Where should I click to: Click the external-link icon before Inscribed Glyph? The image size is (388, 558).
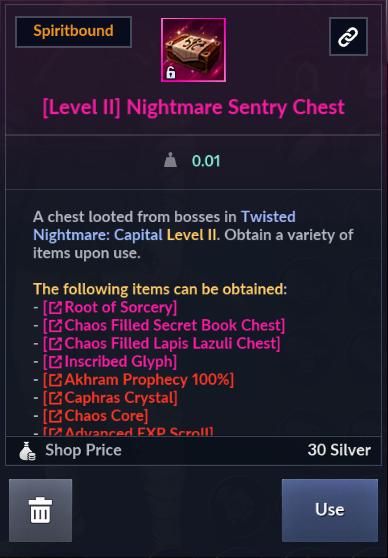pyautogui.click(x=56, y=362)
